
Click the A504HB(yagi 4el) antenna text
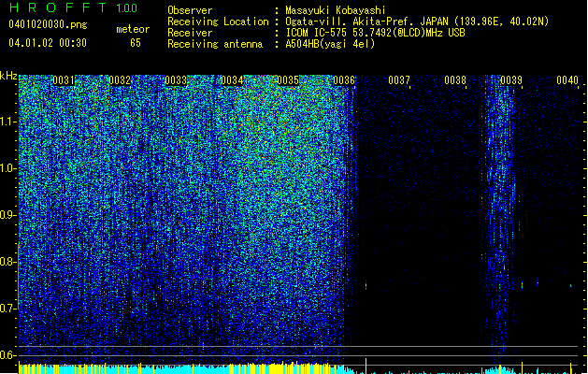(x=330, y=44)
